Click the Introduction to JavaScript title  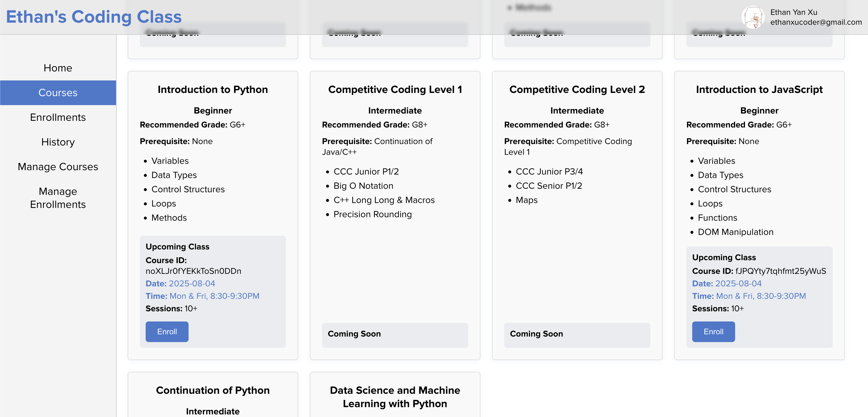[759, 89]
